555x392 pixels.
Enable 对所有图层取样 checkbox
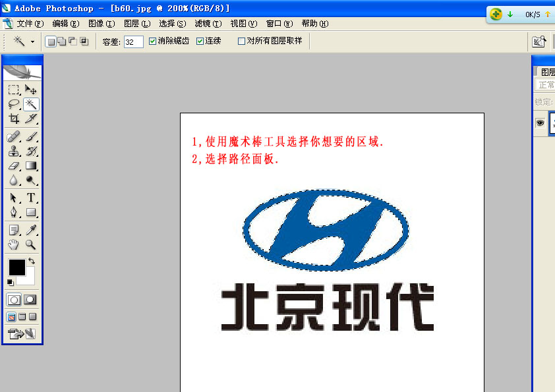click(241, 42)
